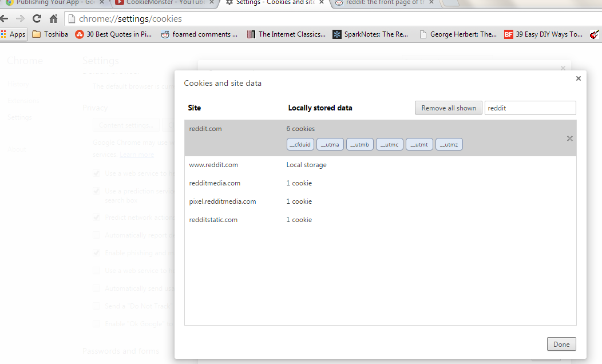Image resolution: width=602 pixels, height=364 pixels.
Task: Toggle the Use a prediction service checkbox
Action: point(96,191)
